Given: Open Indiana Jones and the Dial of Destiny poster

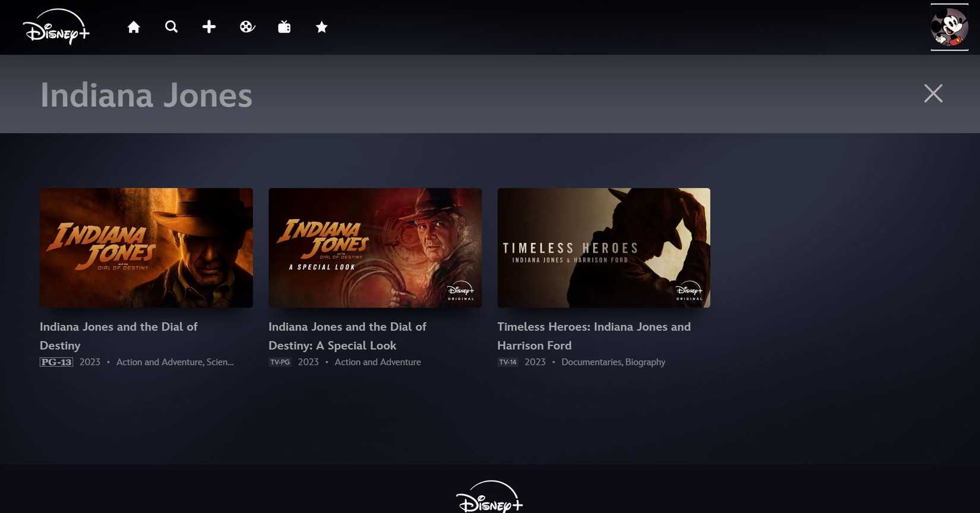Looking at the screenshot, I should 146,248.
